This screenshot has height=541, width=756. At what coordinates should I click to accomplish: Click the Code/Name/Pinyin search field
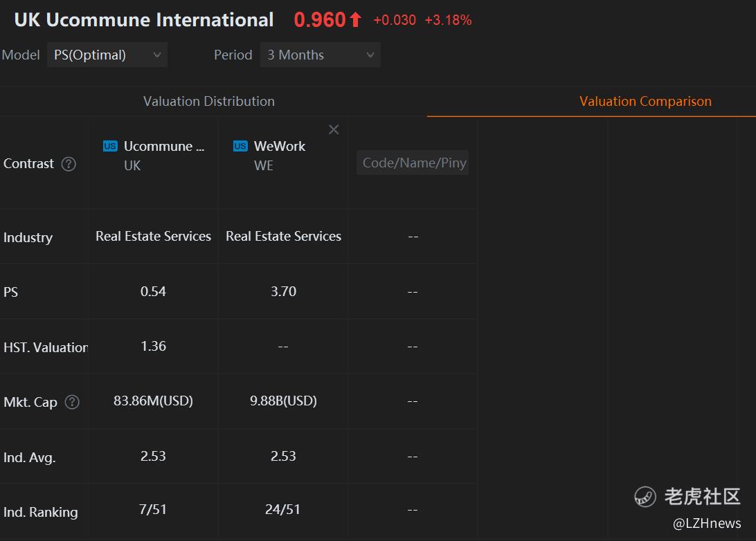(413, 163)
